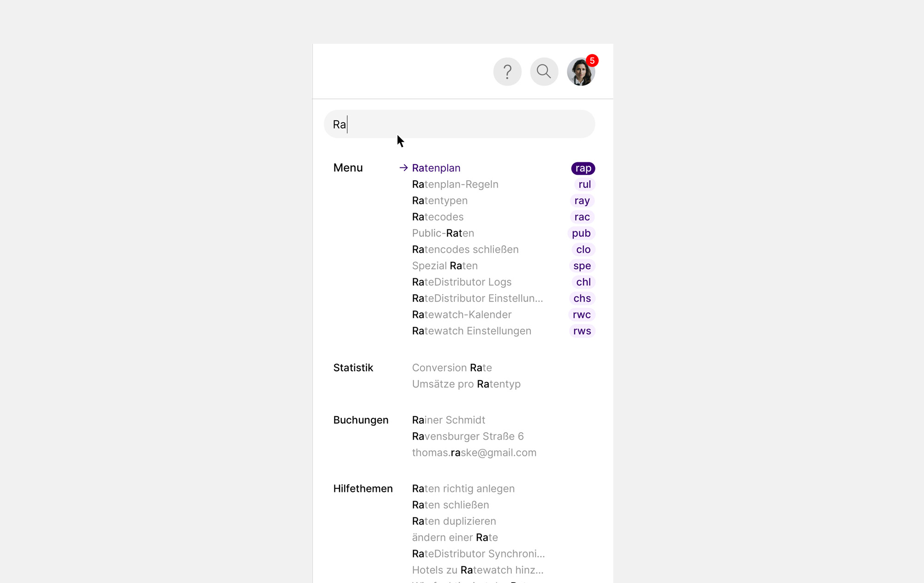Open the Conversion Rate statistic
924x583 pixels.
(x=452, y=368)
